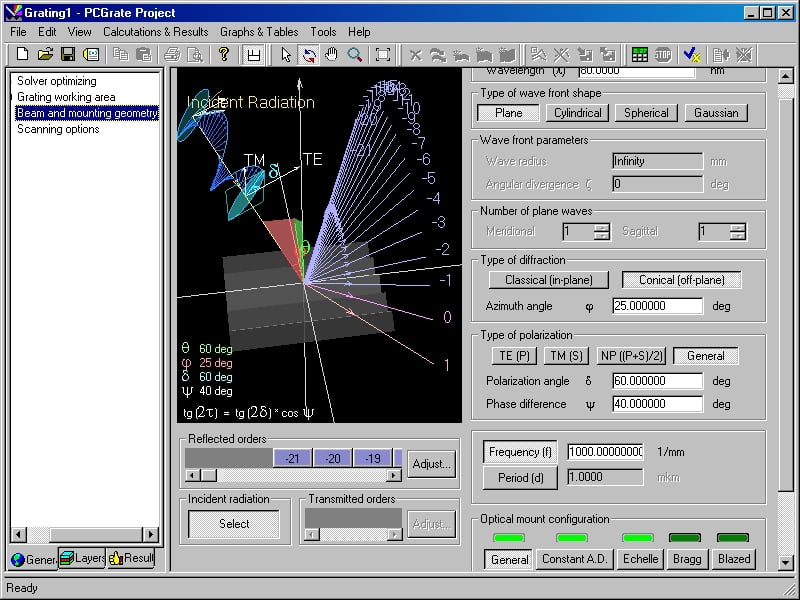The image size is (800, 600).
Task: Select the Echelle mount configuration
Action: point(640,559)
